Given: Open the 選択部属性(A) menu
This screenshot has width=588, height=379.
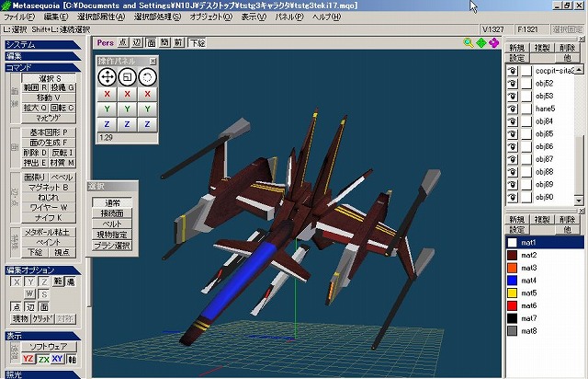Looking at the screenshot, I should pos(101,17).
